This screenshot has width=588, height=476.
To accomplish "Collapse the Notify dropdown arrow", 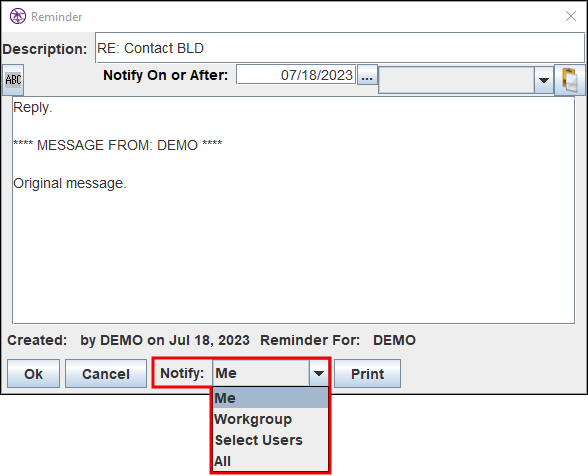I will point(319,373).
